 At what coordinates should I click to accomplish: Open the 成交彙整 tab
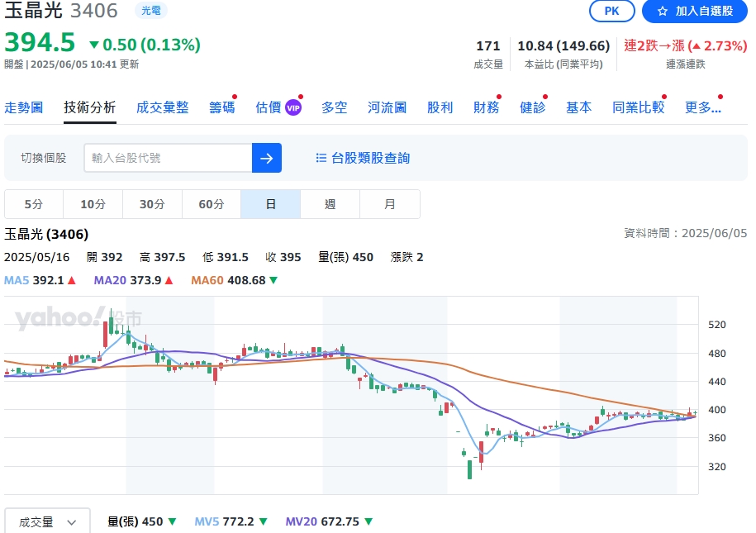(x=163, y=107)
